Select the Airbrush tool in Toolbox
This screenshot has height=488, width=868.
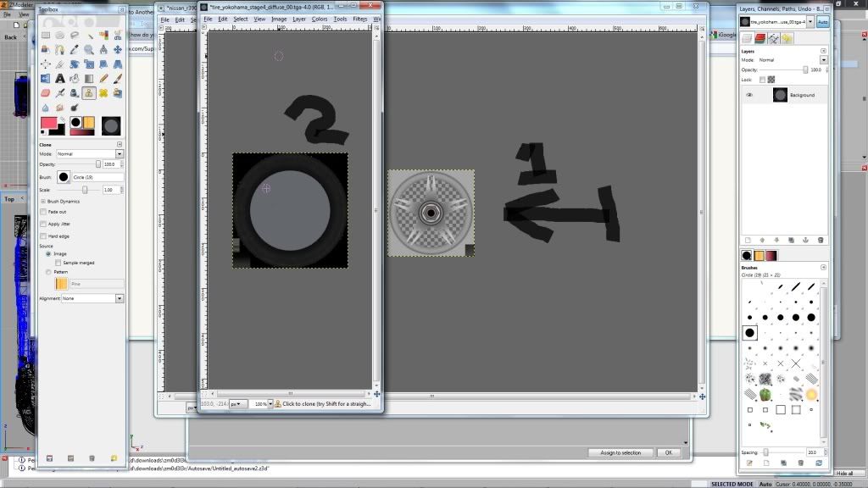click(60, 93)
